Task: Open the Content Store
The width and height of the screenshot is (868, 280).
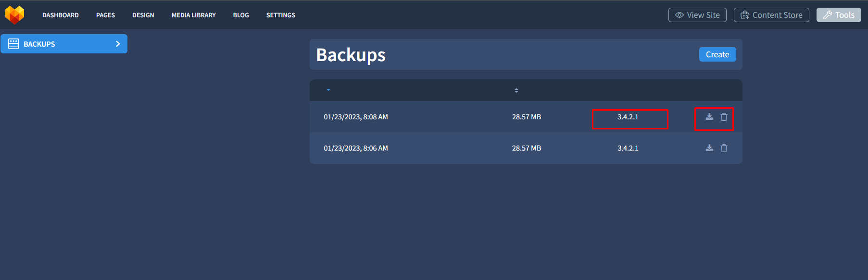Action: pyautogui.click(x=771, y=15)
